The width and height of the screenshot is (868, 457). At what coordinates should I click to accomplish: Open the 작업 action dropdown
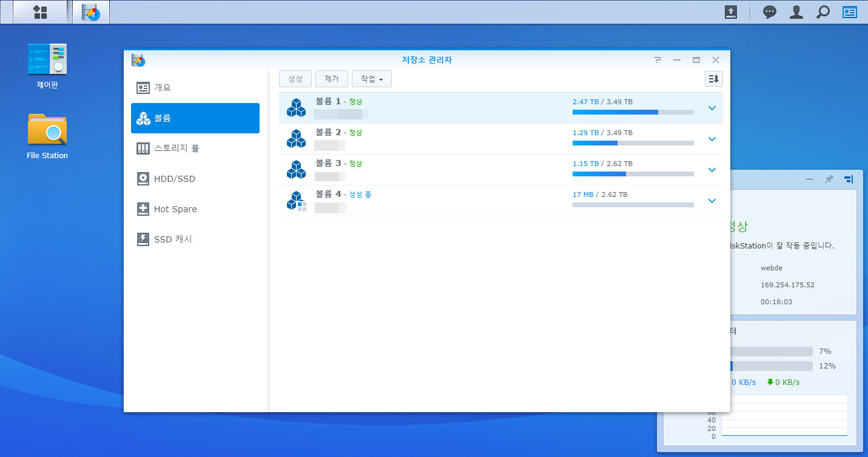[372, 79]
